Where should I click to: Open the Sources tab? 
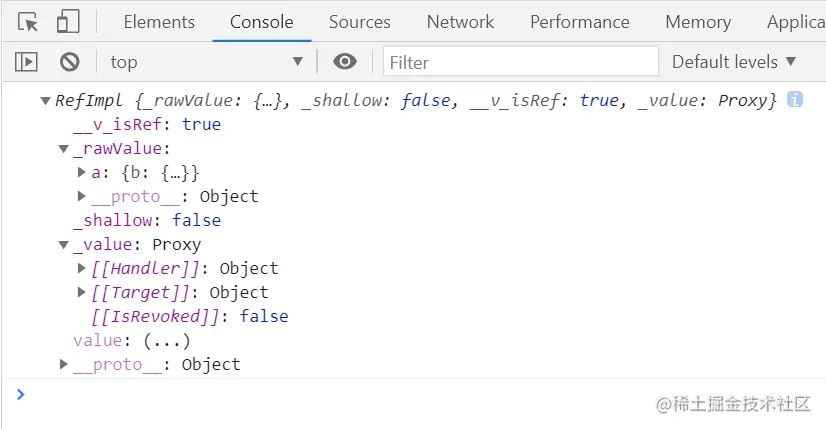[x=360, y=22]
